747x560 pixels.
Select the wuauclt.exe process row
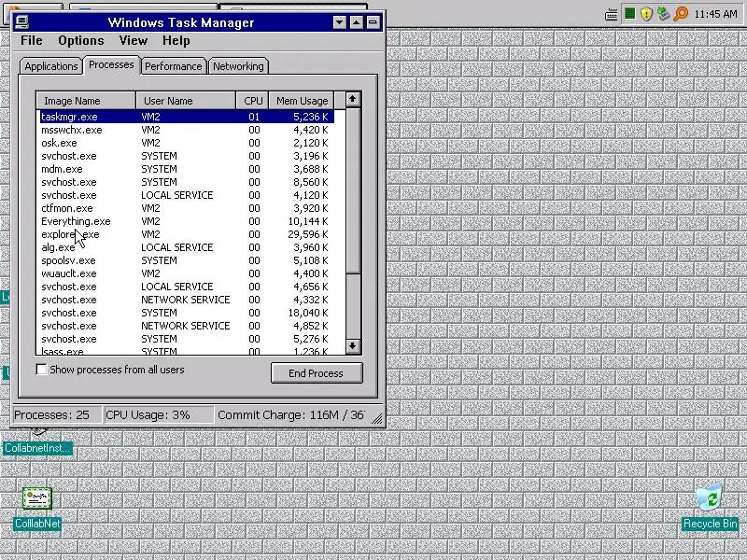coord(186,273)
